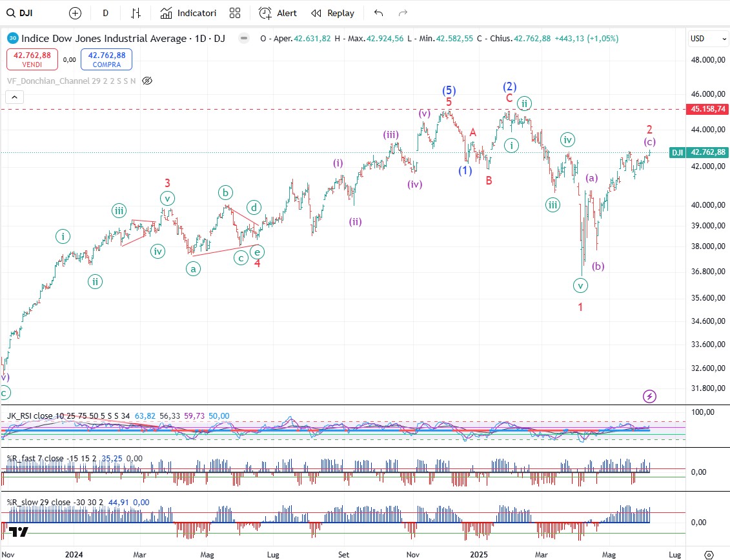Click the VENDI sell button 42.762,88

(32, 59)
